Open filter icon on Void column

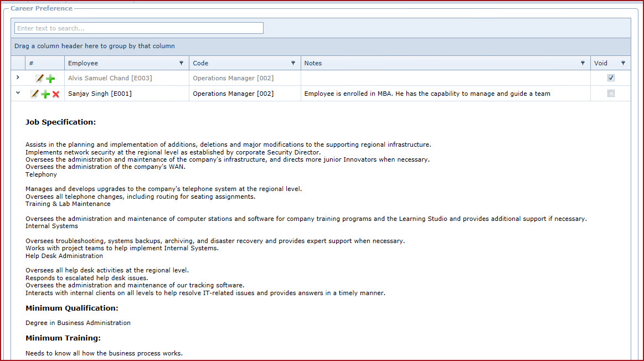623,63
